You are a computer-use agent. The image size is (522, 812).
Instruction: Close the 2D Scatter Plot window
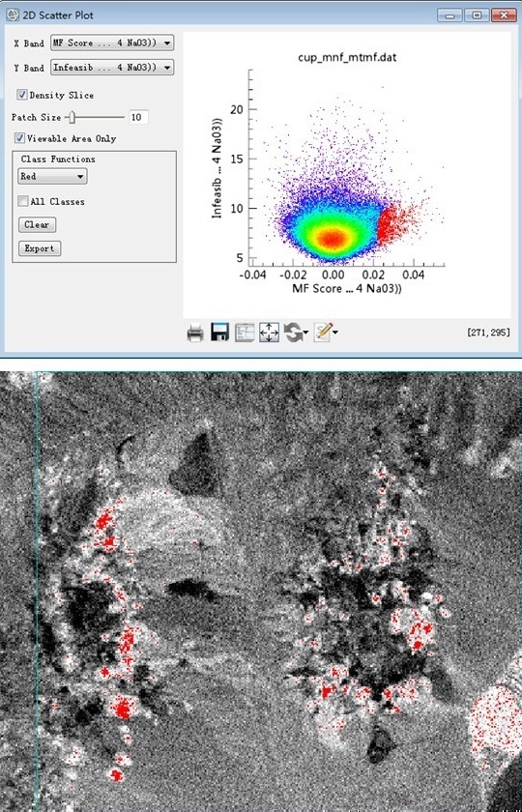tap(504, 15)
